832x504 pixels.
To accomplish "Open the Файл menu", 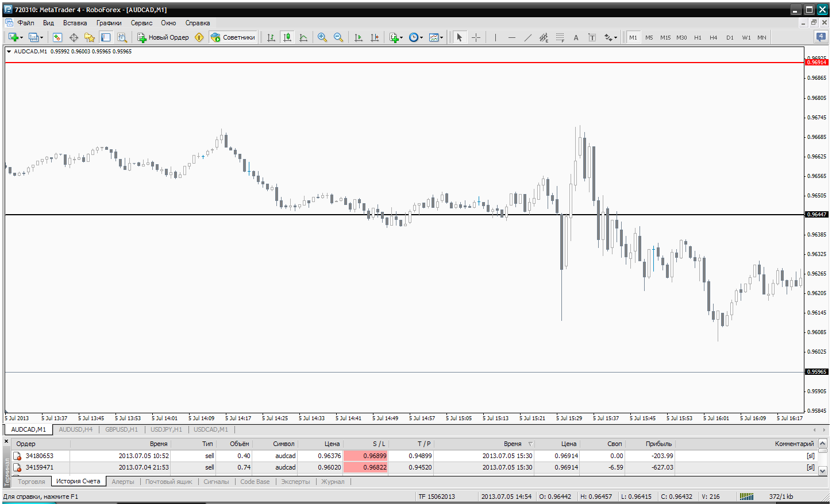I will [26, 23].
